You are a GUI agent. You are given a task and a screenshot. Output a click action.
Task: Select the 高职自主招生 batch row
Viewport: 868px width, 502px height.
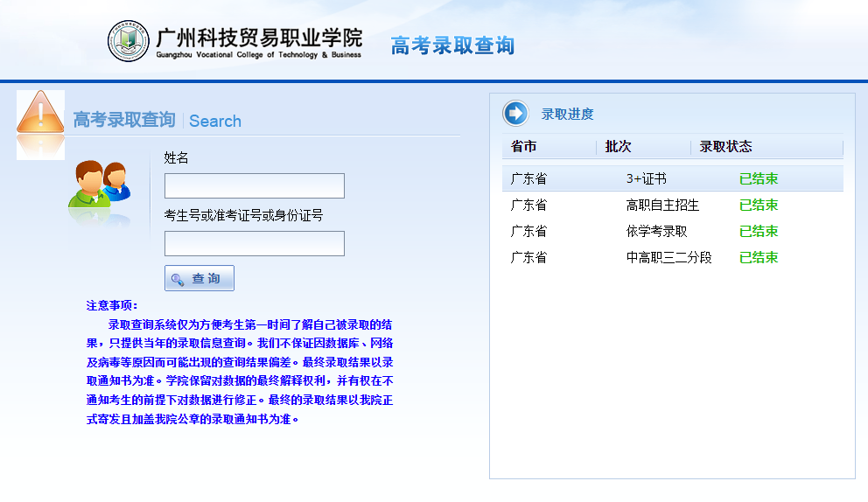(673, 205)
